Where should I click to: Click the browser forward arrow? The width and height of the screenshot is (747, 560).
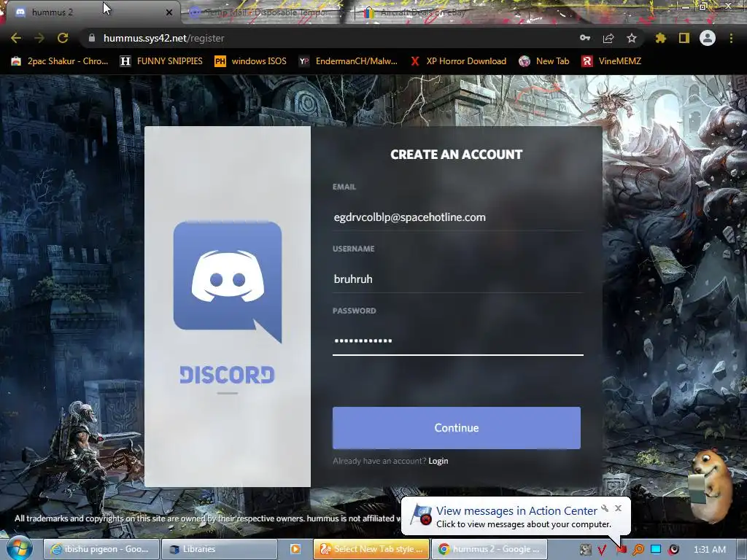click(x=39, y=38)
